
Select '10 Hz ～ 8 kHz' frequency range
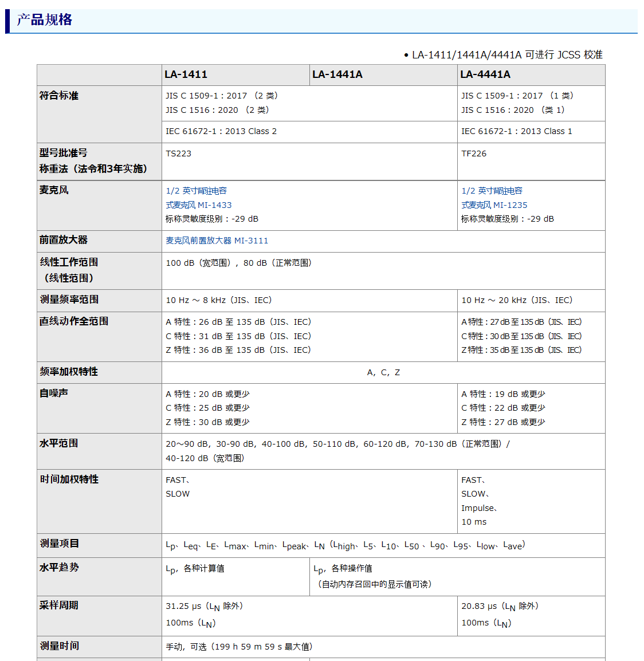219,300
